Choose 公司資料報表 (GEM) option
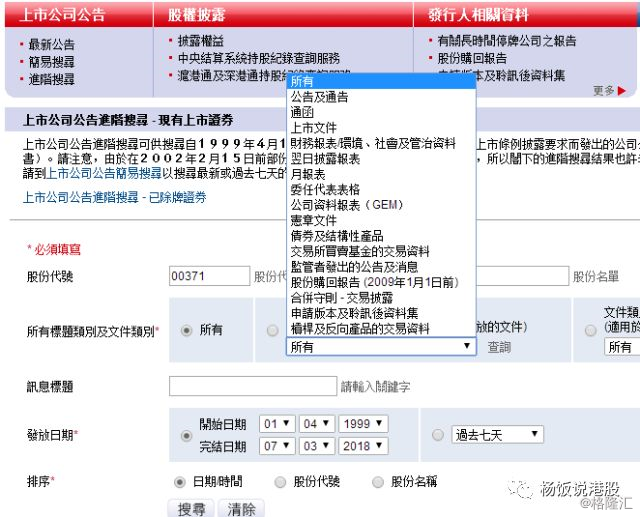The image size is (640, 517). [381, 205]
